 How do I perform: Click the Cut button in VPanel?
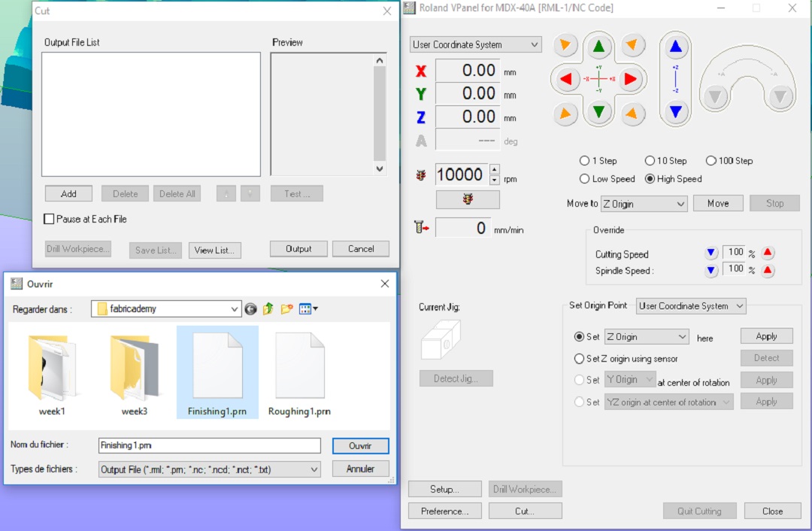pyautogui.click(x=525, y=511)
